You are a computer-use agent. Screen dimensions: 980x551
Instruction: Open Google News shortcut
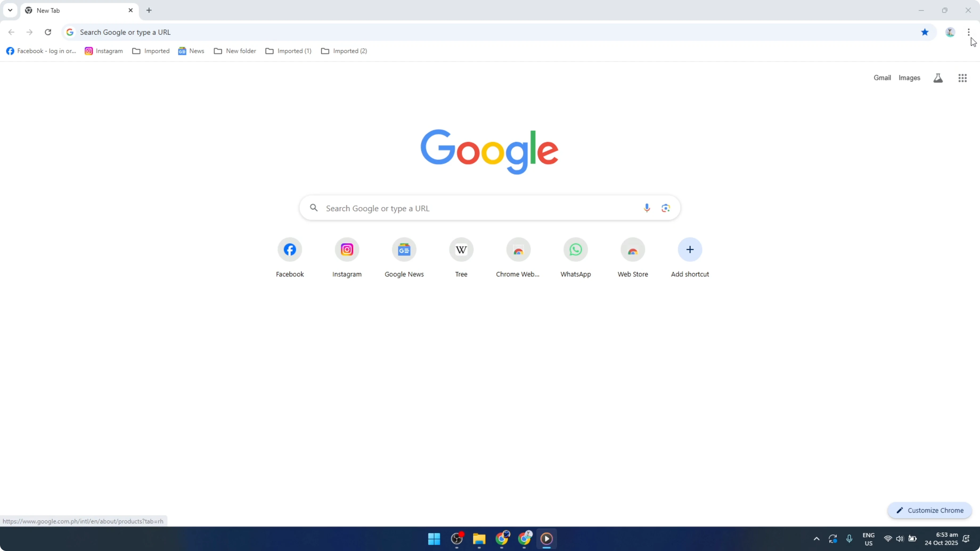(404, 249)
